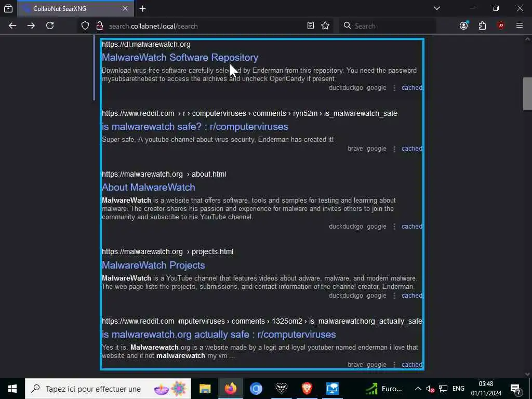Open Firefox account menu

pos(464,26)
